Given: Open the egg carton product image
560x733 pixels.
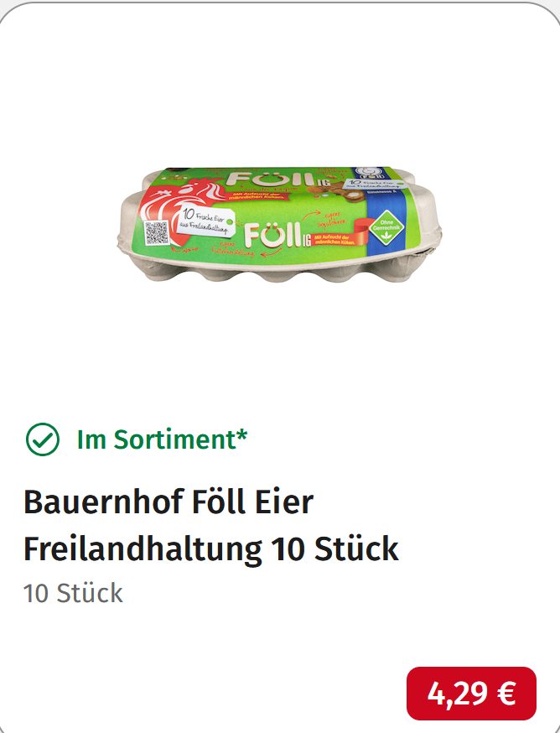Looking at the screenshot, I should click(x=279, y=225).
